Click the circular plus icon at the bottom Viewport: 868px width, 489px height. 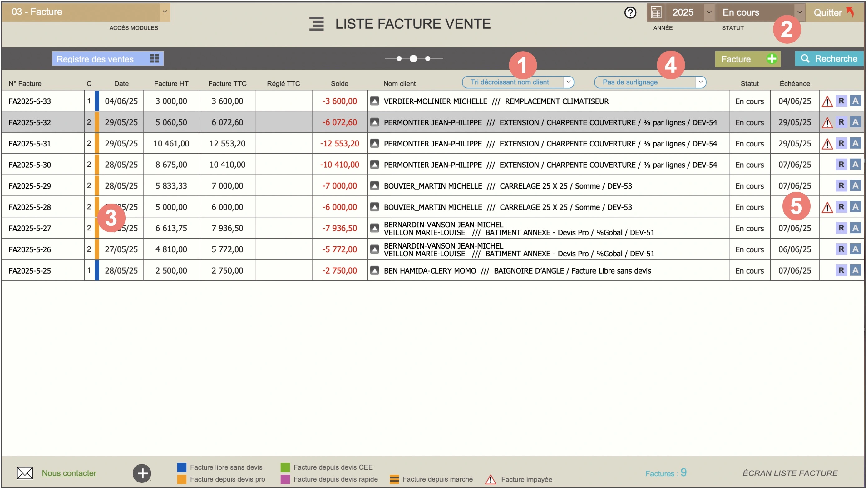[141, 473]
